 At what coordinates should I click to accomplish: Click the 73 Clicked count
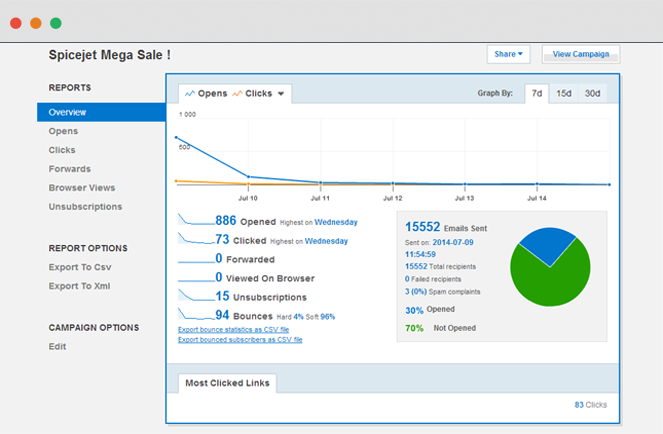pos(222,239)
